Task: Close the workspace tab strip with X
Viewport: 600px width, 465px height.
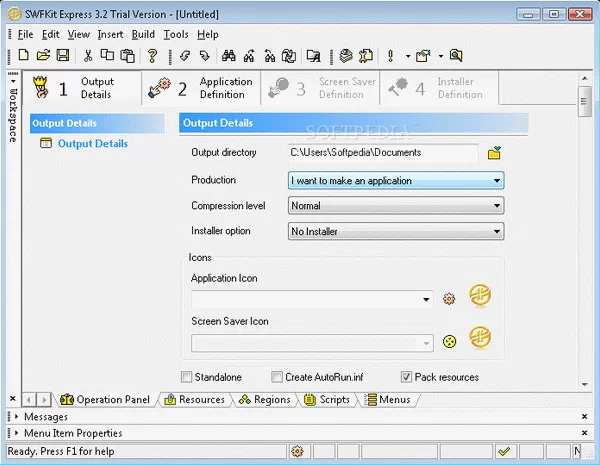Action: pos(13,399)
